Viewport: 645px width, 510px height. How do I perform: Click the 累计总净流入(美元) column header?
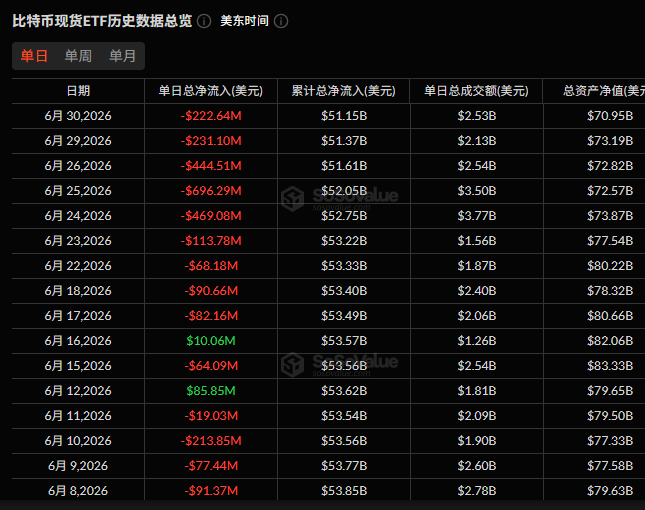tap(343, 91)
